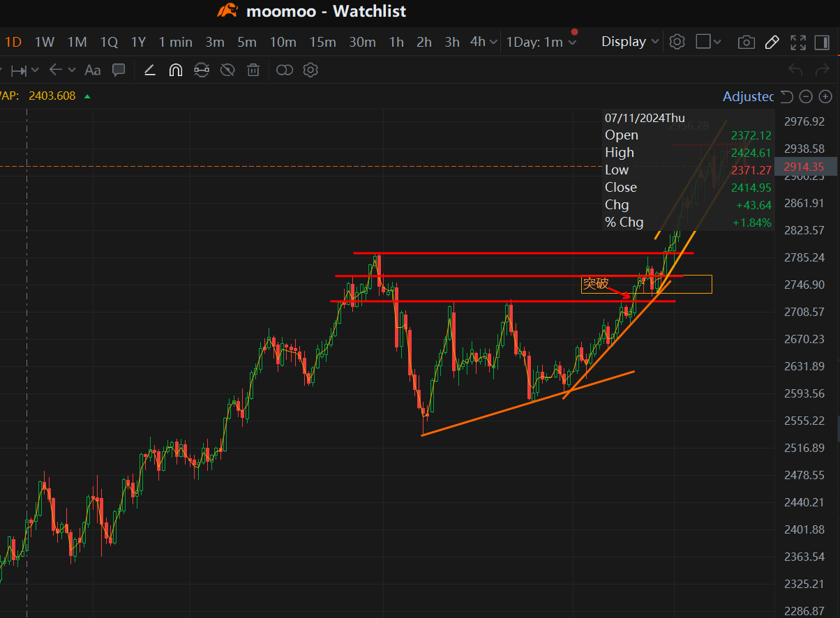Select the 10m timeframe
Image resolution: width=840 pixels, height=618 pixels.
point(283,42)
